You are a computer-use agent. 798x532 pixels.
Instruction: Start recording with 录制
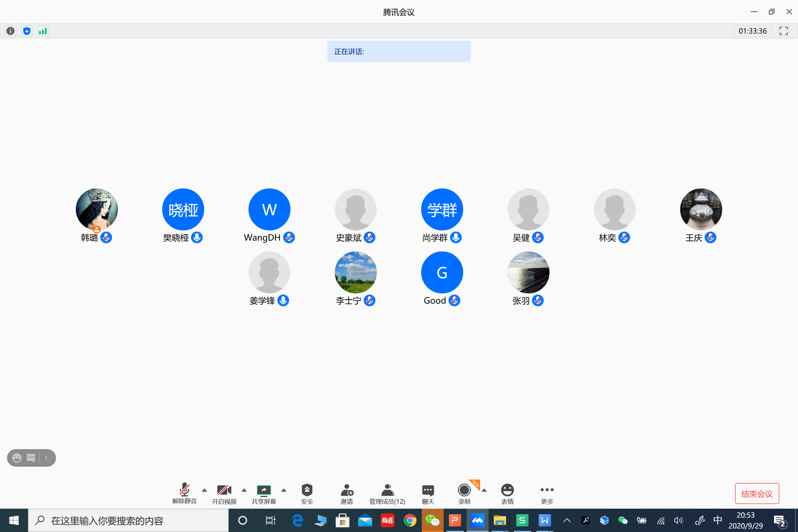[464, 494]
